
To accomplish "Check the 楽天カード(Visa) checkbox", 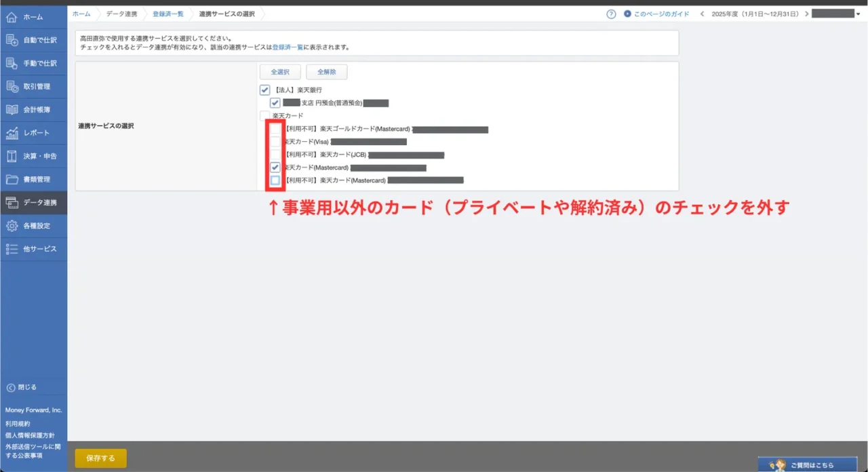I will [x=275, y=142].
